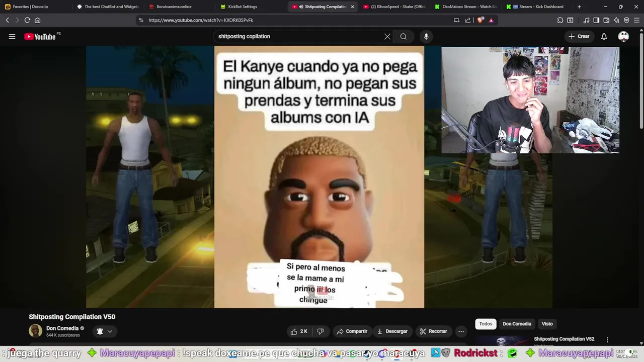Screen dimensions: 644x362
Task: Share video with Compartir button
Action: point(352,331)
